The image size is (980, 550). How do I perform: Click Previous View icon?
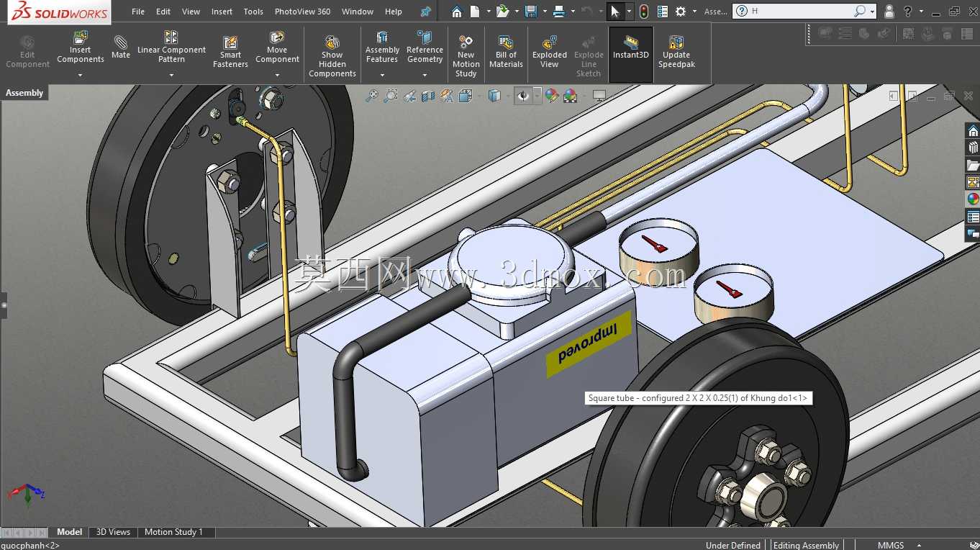(409, 96)
